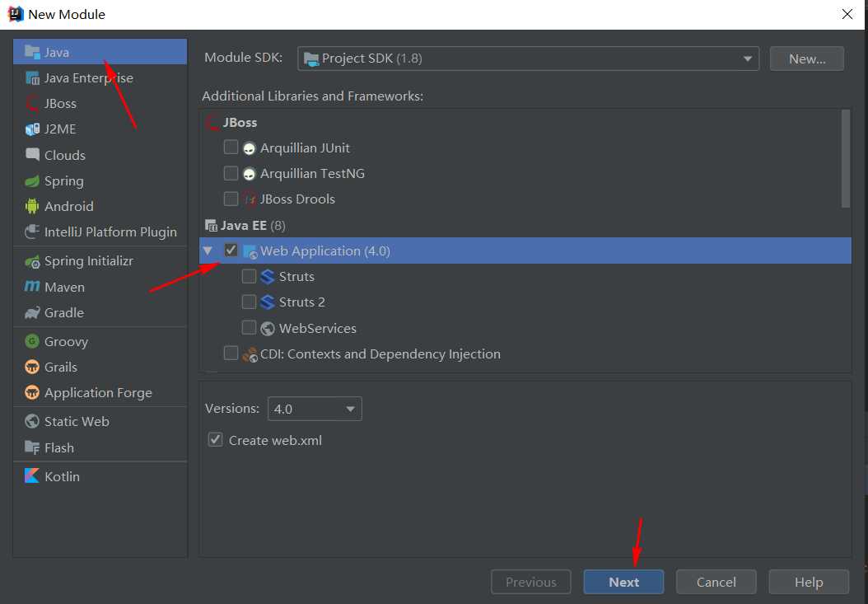868x604 pixels.
Task: Collapse the Web Application tree node
Action: [x=208, y=251]
